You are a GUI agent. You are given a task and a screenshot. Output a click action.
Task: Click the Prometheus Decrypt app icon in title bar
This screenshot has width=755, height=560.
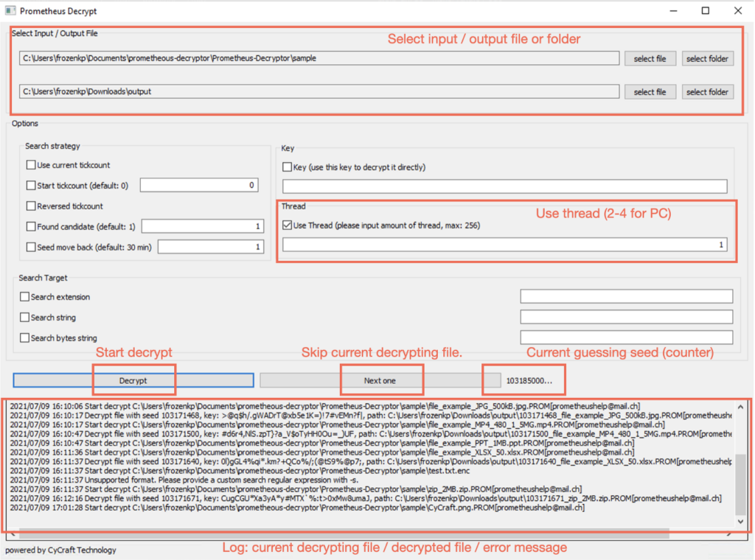[10, 11]
